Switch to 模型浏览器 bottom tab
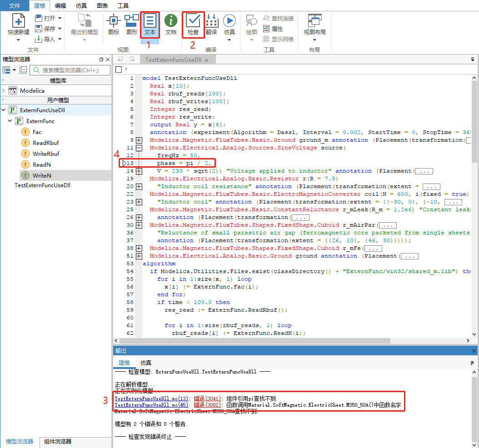This screenshot has height=448, width=479. (x=20, y=442)
